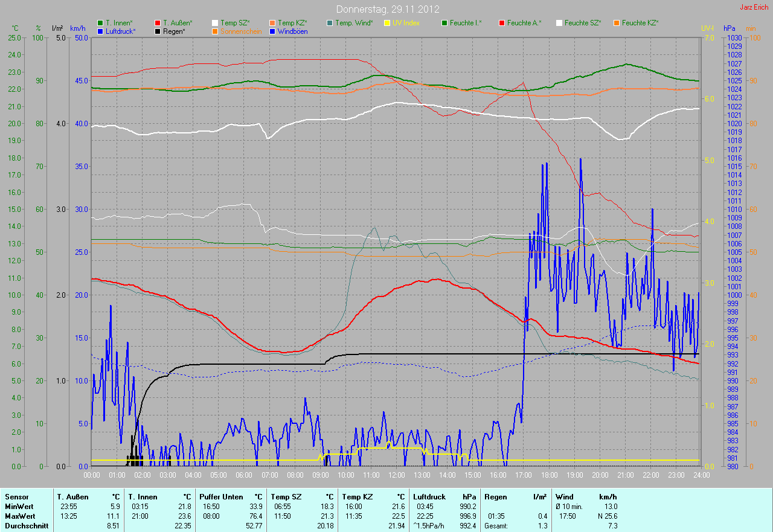The width and height of the screenshot is (773, 532).
Task: Click the red T. Außen legend swatch
Action: [158, 23]
